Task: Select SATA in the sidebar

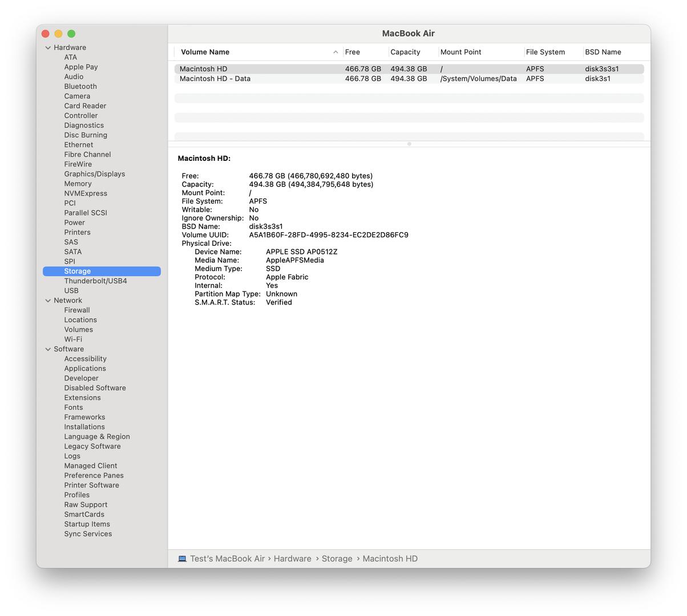Action: tap(73, 252)
